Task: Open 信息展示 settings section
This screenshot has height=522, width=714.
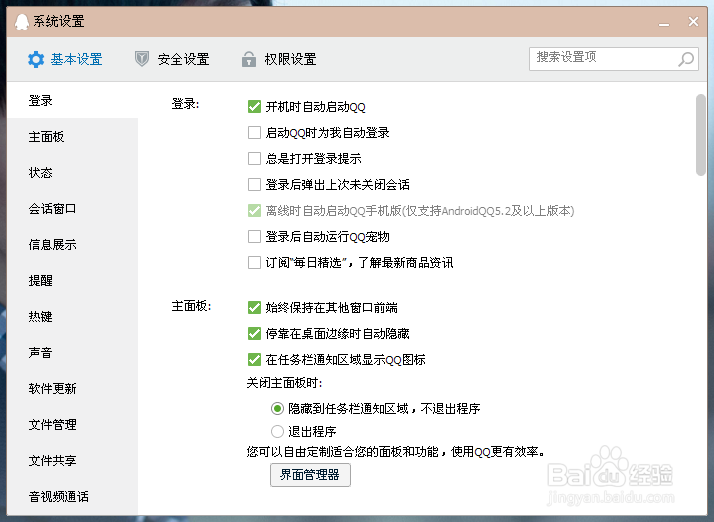Action: (72, 244)
